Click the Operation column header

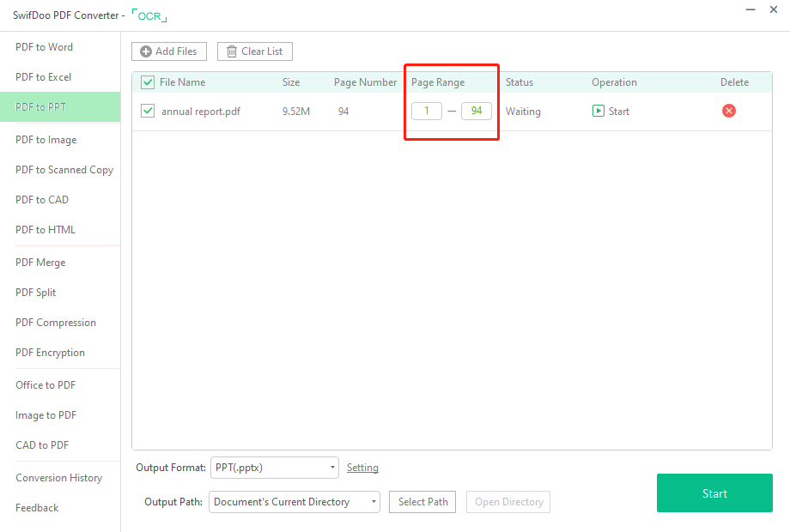614,82
